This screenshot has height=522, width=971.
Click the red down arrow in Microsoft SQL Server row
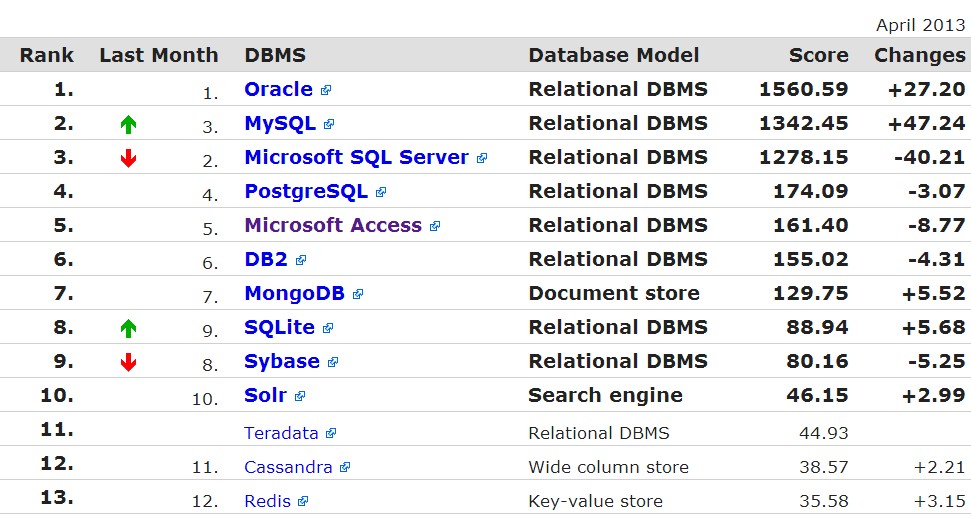pyautogui.click(x=128, y=159)
